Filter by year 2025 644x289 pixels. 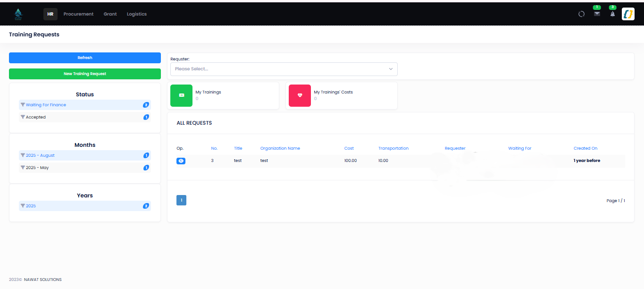[85, 206]
